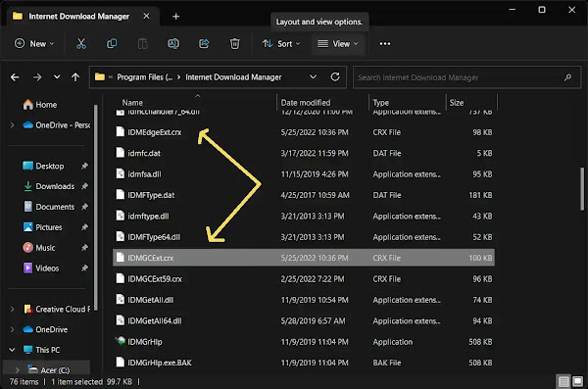Sort by the Size column header
The width and height of the screenshot is (588, 389).
click(x=457, y=103)
